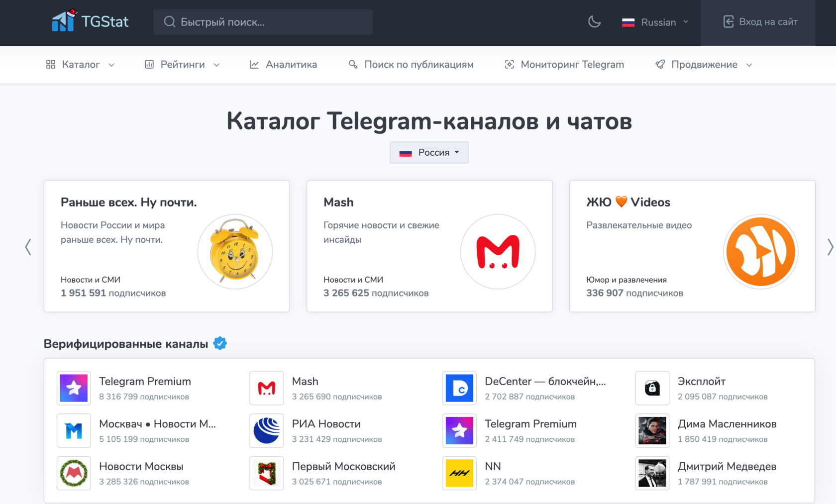Image resolution: width=836 pixels, height=504 pixels.
Task: Focus the Быстрый поиск search field
Action: click(x=263, y=22)
